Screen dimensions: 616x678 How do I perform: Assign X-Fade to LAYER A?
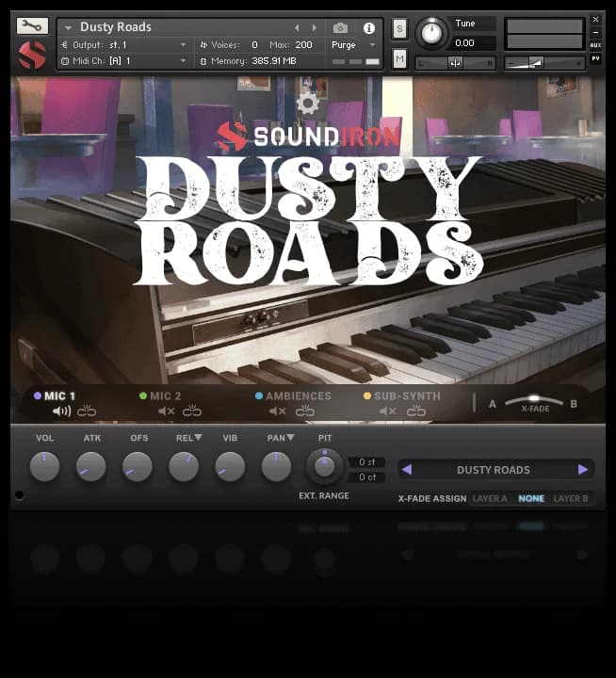[489, 498]
